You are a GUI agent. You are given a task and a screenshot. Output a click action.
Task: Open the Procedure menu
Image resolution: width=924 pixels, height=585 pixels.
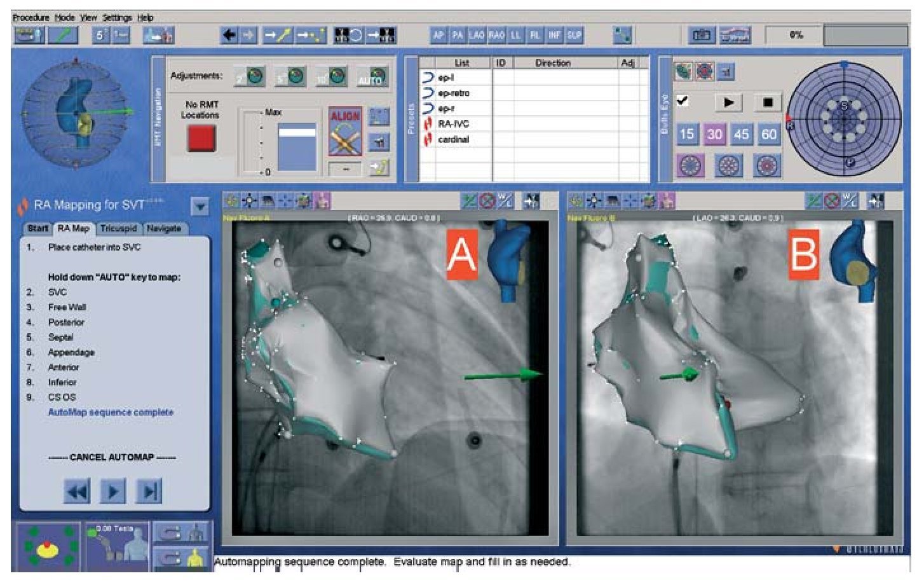coord(31,18)
